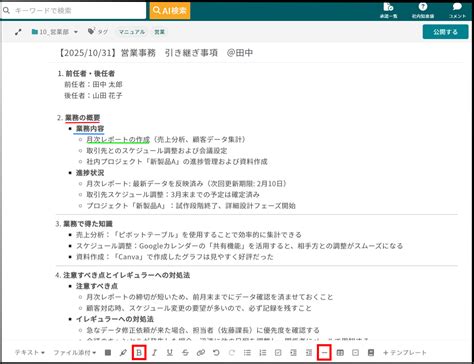Image resolution: width=474 pixels, height=364 pixels.
Task: Open the テキスト style dropdown
Action: click(30, 352)
